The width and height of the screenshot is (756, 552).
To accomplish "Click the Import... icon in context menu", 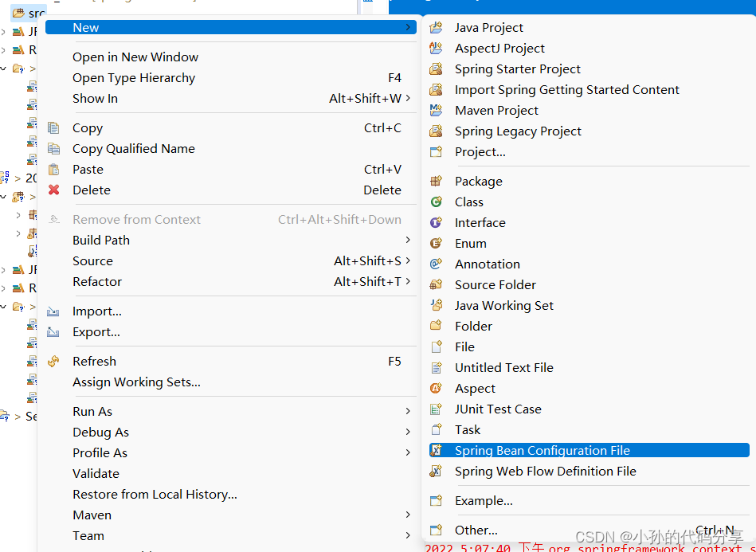I will (x=53, y=311).
